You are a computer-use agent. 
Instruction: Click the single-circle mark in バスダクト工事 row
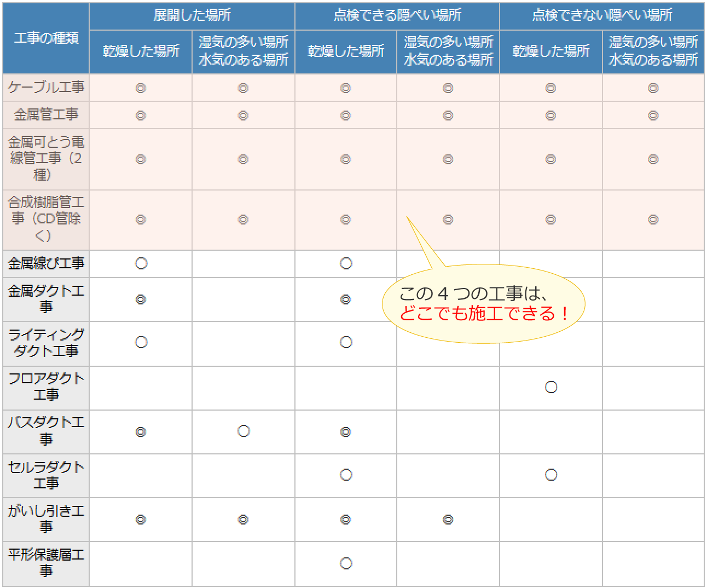click(x=244, y=431)
